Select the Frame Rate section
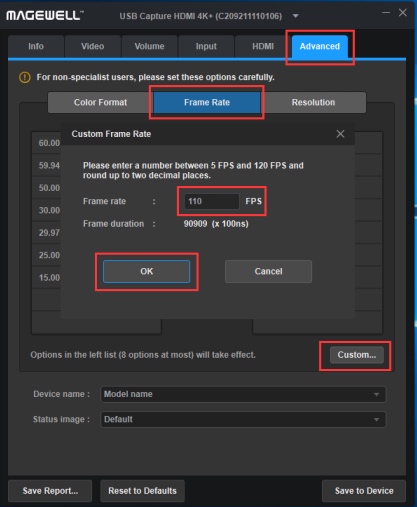 pos(207,102)
